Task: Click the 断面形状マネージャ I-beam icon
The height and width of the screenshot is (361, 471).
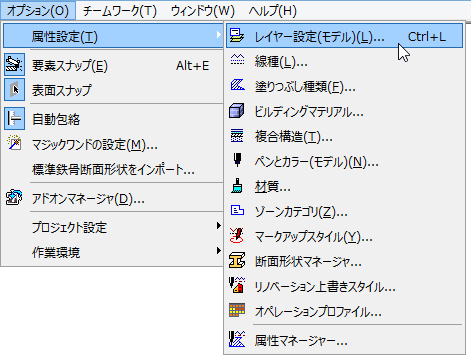Action: (x=237, y=260)
